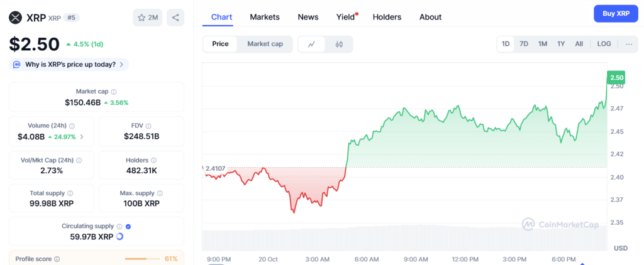Screen dimensions: 644x265
Task: Click the XRP logo icon
Action: (15, 17)
